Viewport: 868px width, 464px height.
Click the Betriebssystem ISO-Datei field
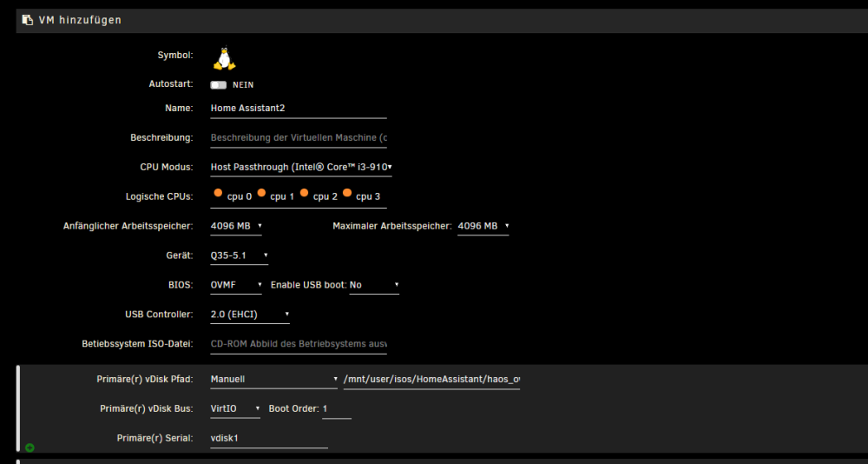pos(299,344)
